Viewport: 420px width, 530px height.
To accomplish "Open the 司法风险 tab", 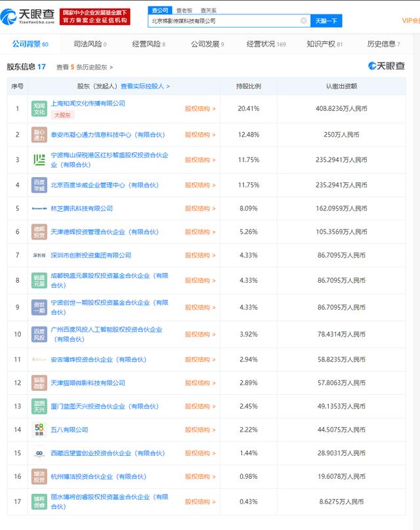I will coord(90,44).
